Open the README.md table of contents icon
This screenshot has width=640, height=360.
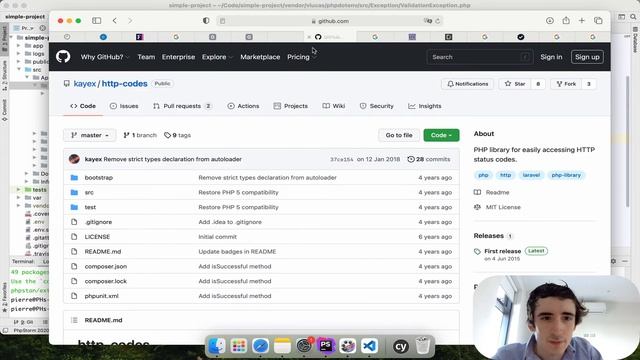coord(74,320)
